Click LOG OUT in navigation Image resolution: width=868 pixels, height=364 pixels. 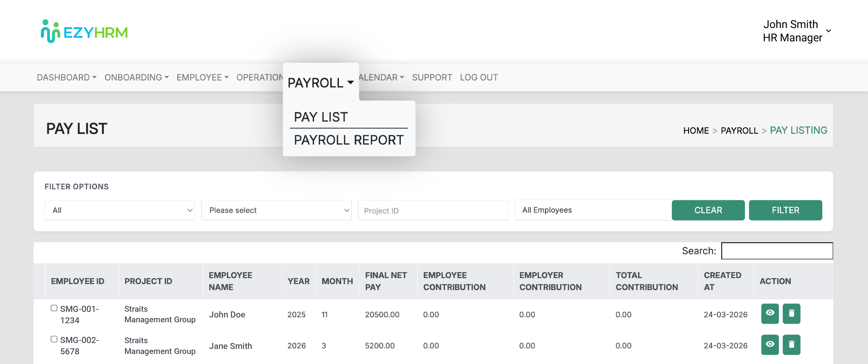[x=479, y=77]
